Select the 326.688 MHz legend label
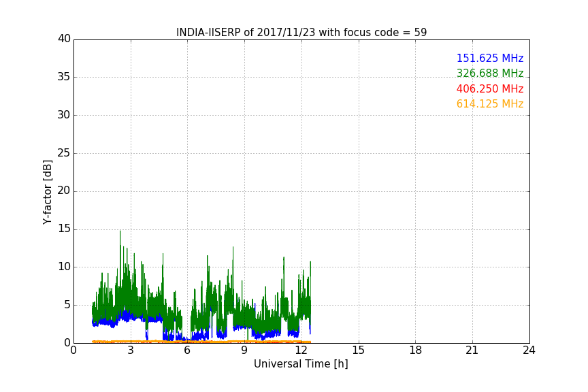The height and width of the screenshot is (392, 588). 490,73
